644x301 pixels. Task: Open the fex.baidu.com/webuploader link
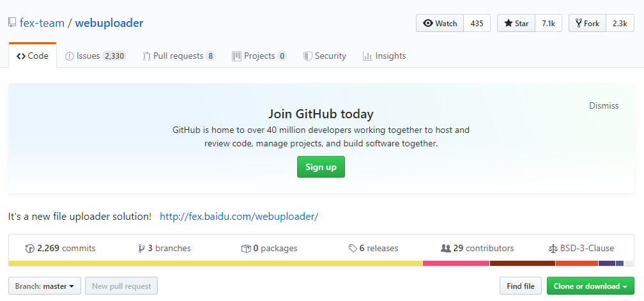click(x=239, y=216)
